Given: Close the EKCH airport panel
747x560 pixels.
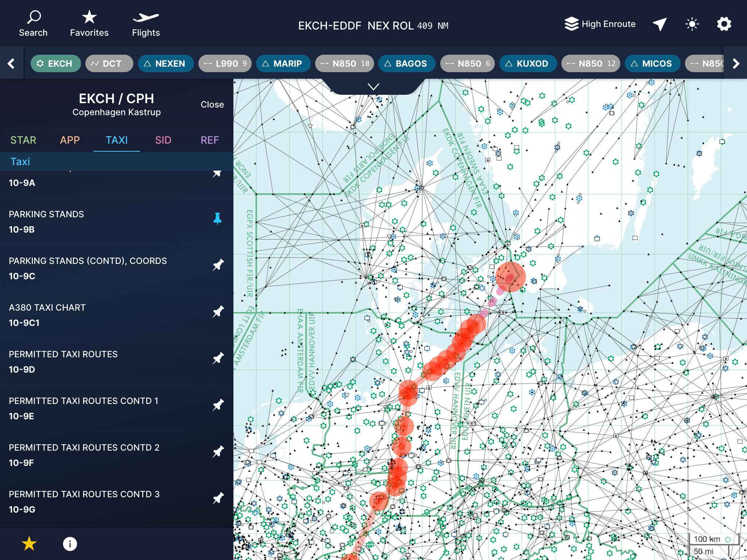Looking at the screenshot, I should click(212, 105).
